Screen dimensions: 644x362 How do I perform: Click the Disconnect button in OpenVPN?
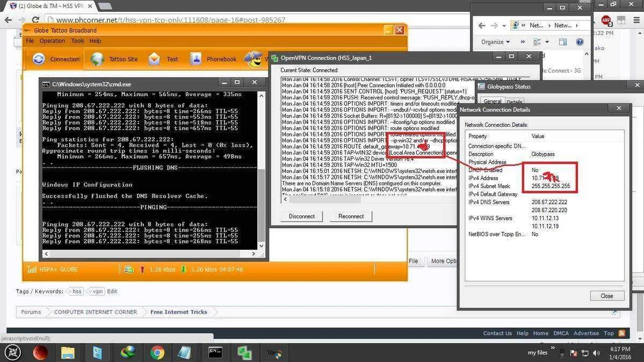click(x=301, y=216)
